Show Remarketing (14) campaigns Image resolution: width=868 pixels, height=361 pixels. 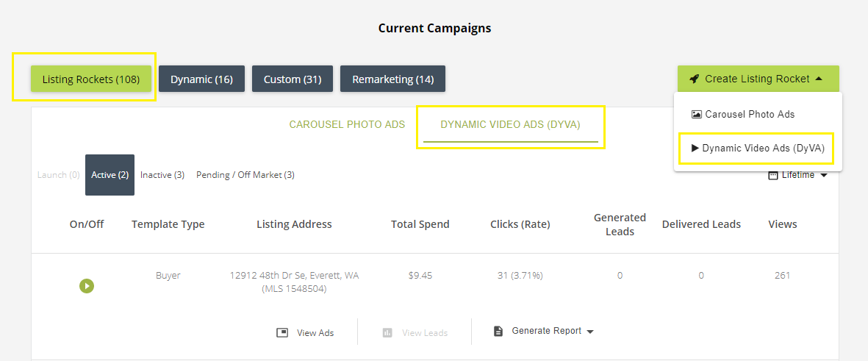392,79
